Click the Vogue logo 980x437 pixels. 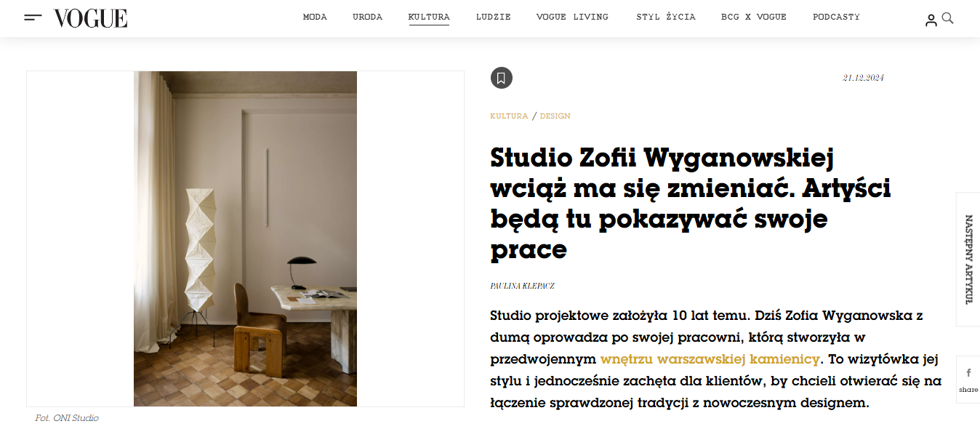point(90,18)
